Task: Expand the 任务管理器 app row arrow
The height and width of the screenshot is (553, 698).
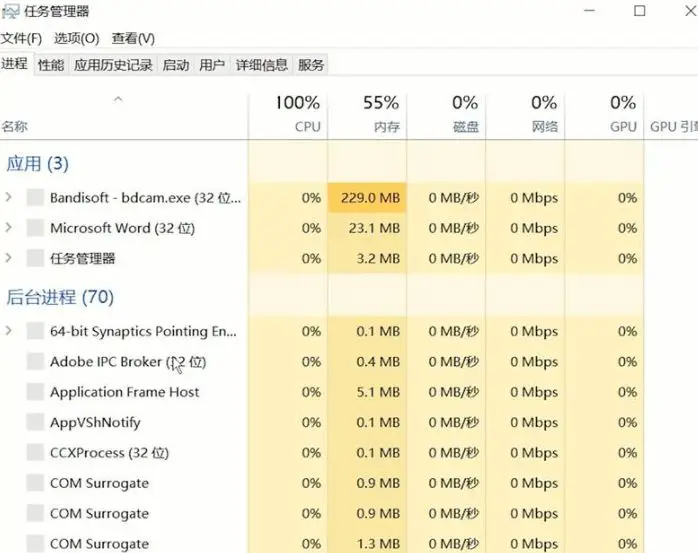Action: 9,258
